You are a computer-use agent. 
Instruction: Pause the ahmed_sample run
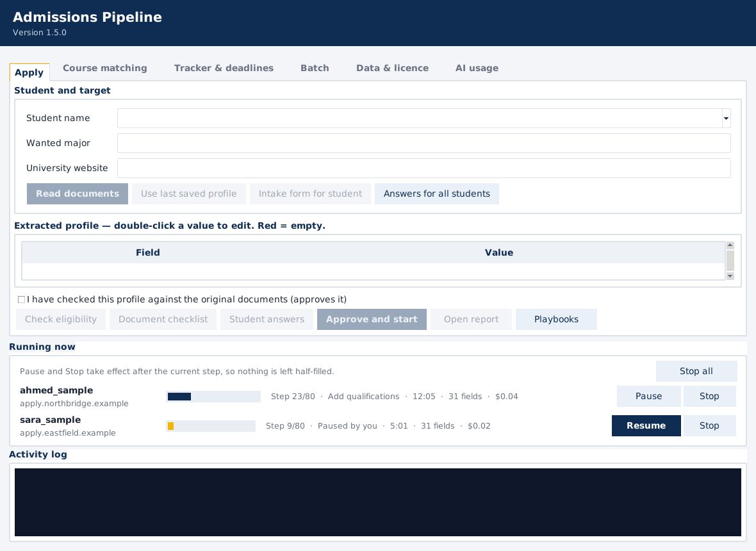pyautogui.click(x=648, y=396)
